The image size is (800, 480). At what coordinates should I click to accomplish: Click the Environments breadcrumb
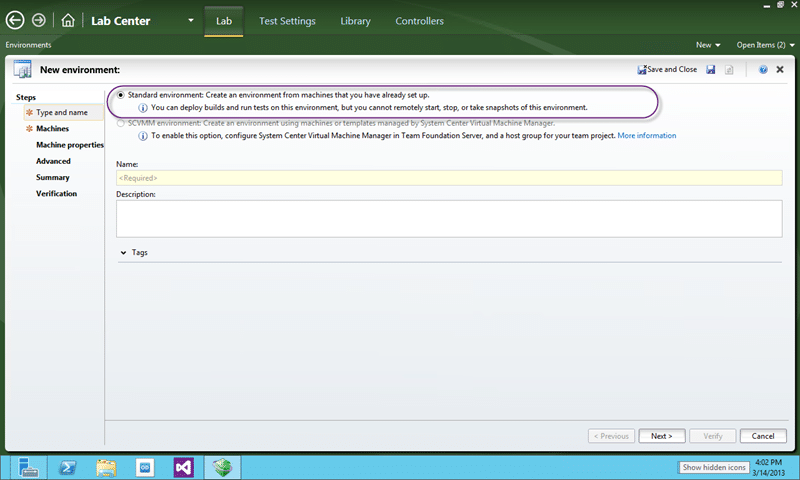pyautogui.click(x=28, y=45)
